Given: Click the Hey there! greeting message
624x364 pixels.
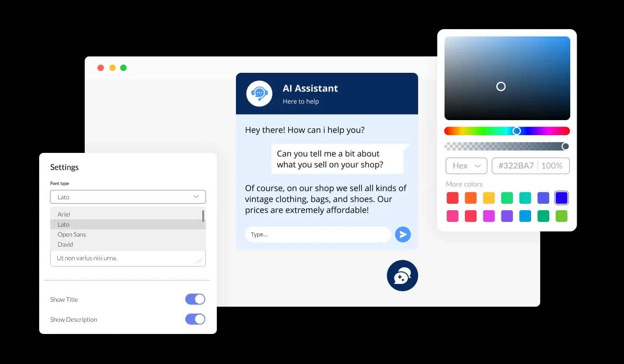Looking at the screenshot, I should [x=305, y=130].
